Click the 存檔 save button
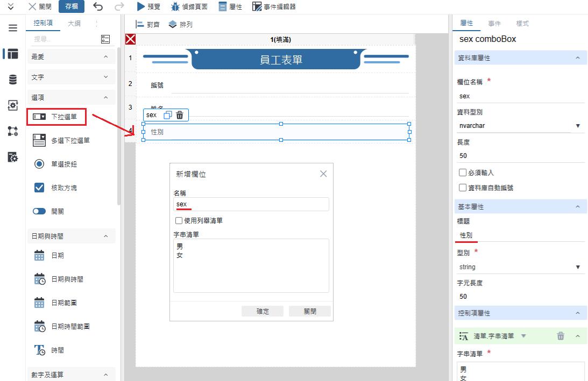Image resolution: width=588 pixels, height=381 pixels. pos(71,6)
